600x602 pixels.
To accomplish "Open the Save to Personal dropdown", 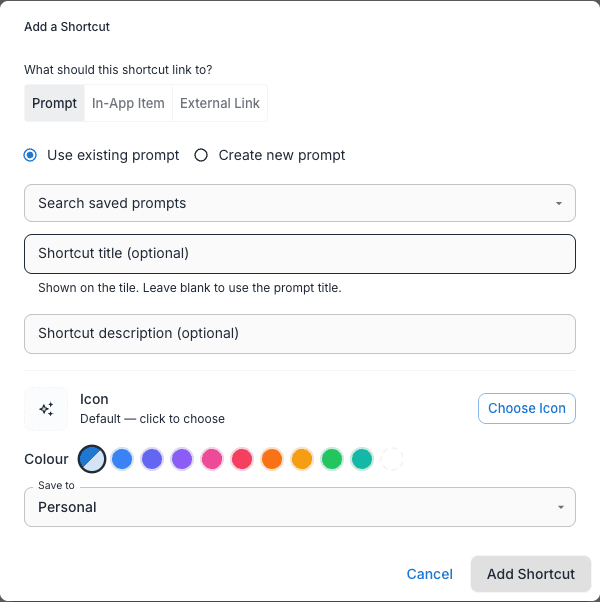I will 300,507.
